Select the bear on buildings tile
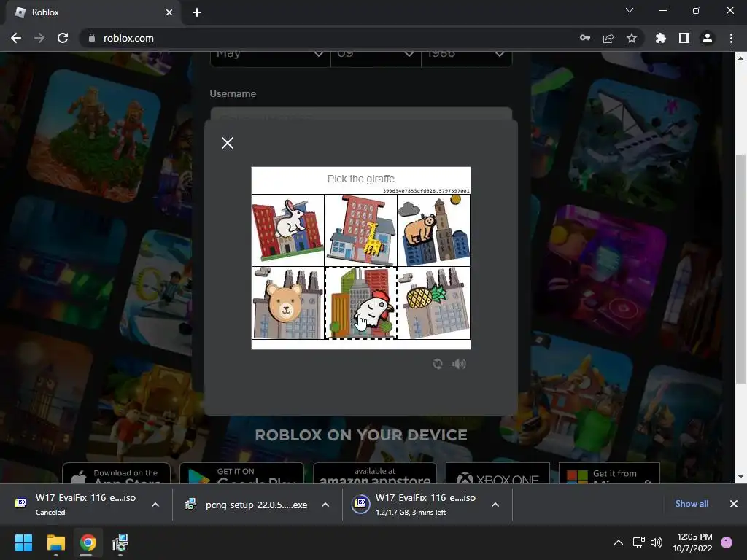747x560 pixels. (433, 230)
